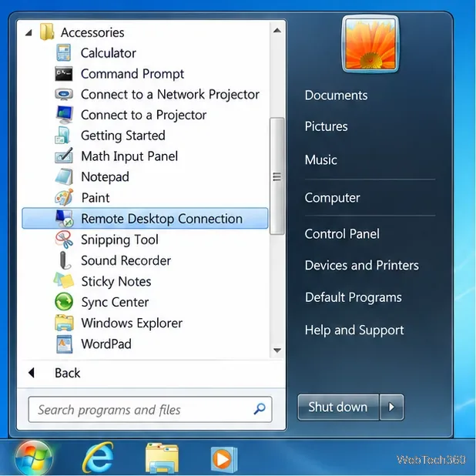476x476 pixels.
Task: Open Documents in the right pane
Action: (336, 96)
